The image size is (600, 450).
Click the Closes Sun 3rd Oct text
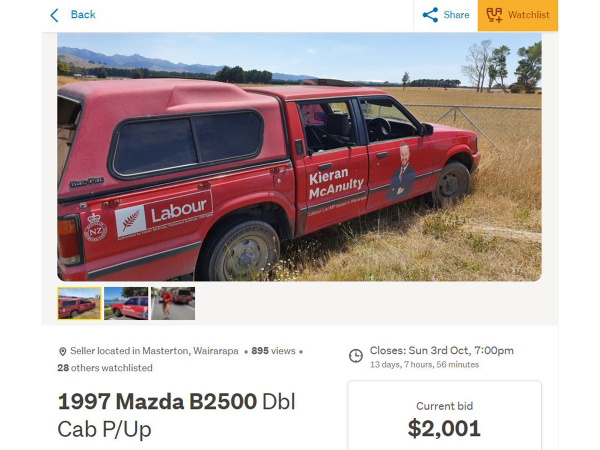442,351
